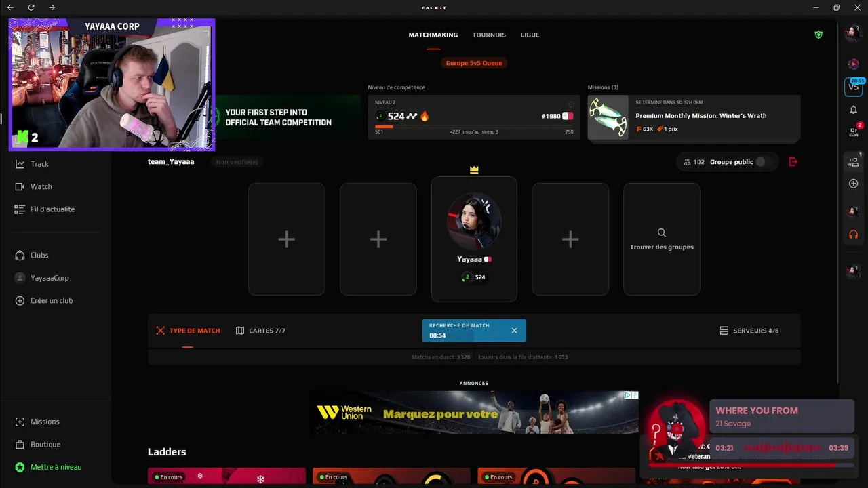The width and height of the screenshot is (868, 488).
Task: Click the Ladders heading
Action: point(167,452)
